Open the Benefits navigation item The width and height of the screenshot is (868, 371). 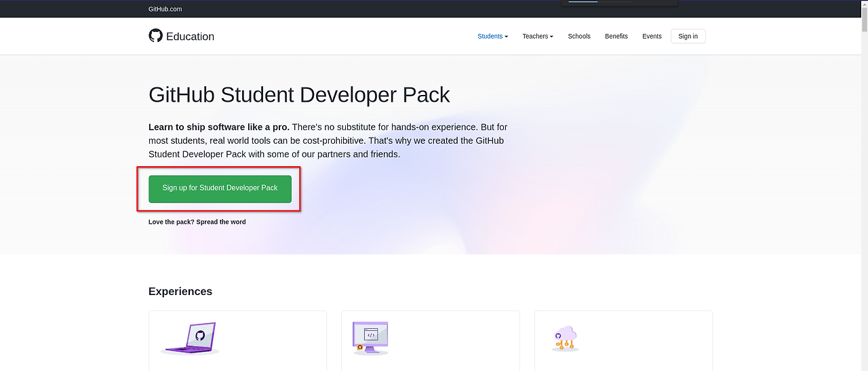coord(616,36)
